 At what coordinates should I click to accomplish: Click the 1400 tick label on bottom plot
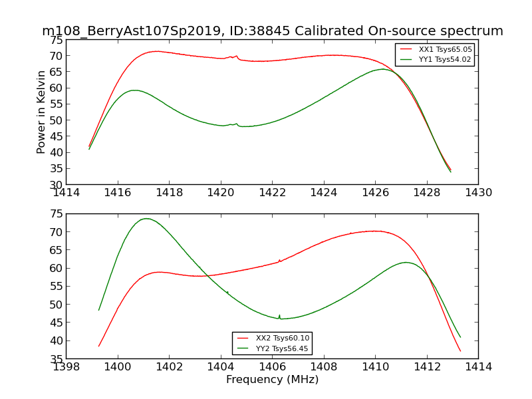point(118,367)
